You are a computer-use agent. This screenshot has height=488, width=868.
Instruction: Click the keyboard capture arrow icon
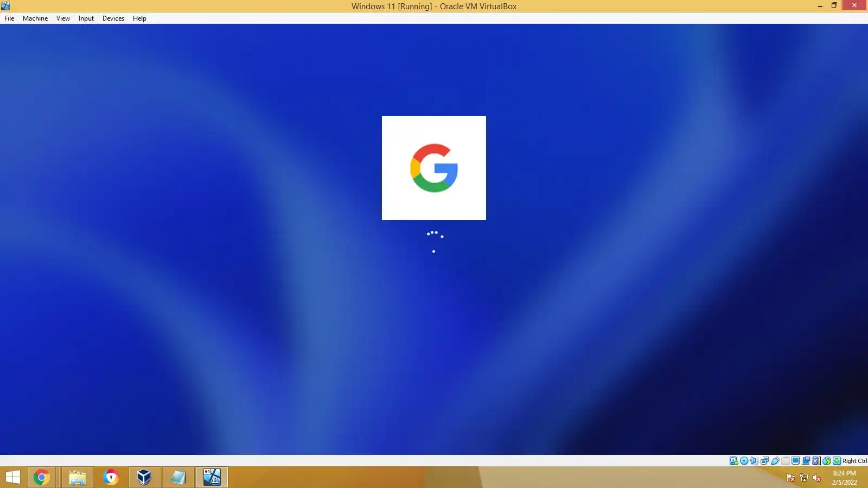(x=837, y=461)
